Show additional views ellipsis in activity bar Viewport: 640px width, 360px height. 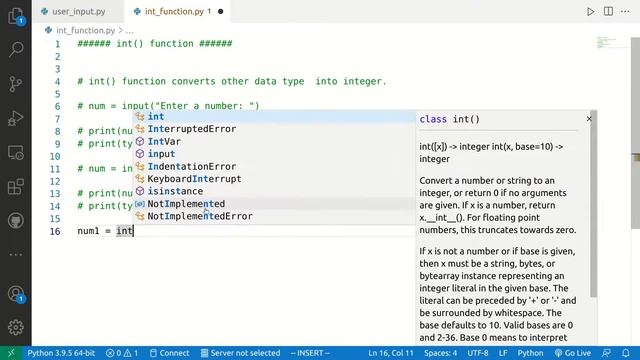pyautogui.click(x=16, y=255)
